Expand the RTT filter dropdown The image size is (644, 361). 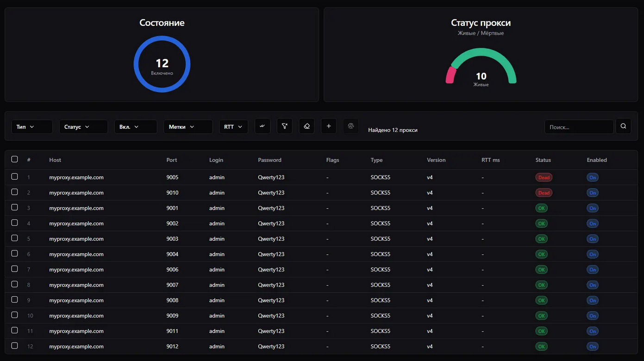pos(233,127)
